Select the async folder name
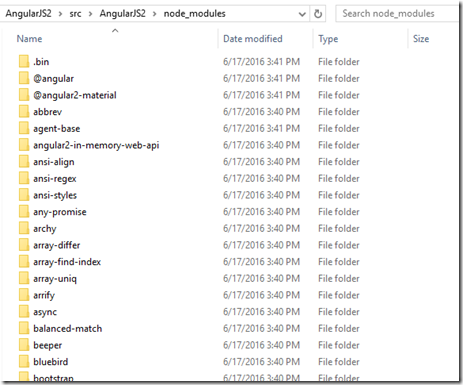This screenshot has height=385, width=463. pos(45,312)
